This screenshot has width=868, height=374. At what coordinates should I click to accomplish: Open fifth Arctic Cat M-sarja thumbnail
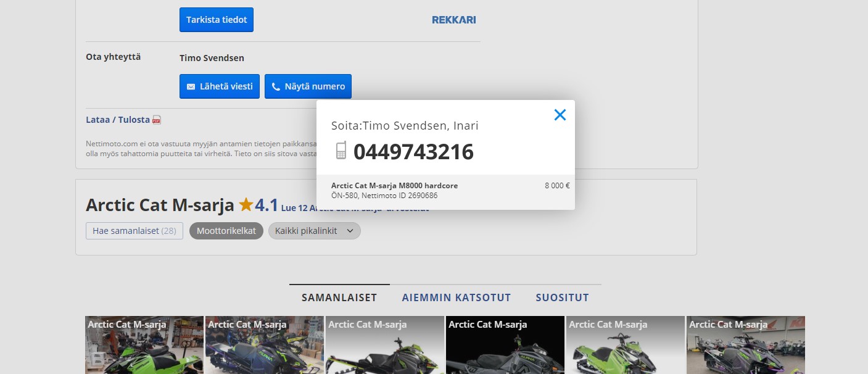coord(626,345)
